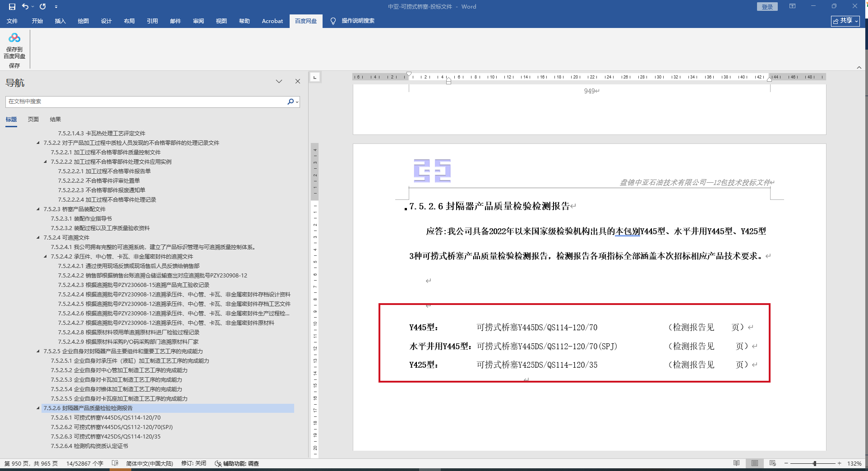Open the ribbon display options icon
The width and height of the screenshot is (868, 471).
792,6
